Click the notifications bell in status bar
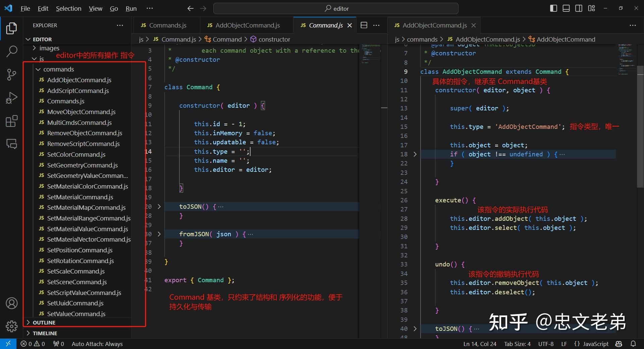 coord(633,344)
